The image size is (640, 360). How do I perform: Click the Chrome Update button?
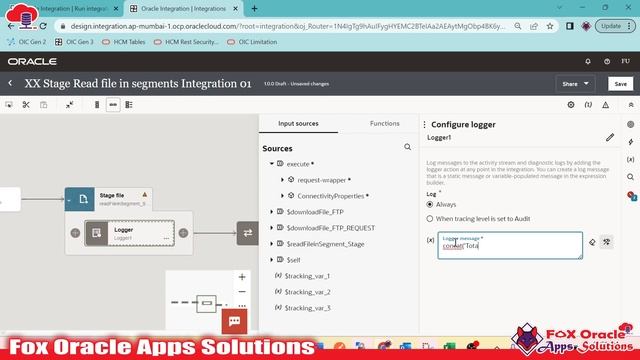(x=615, y=26)
